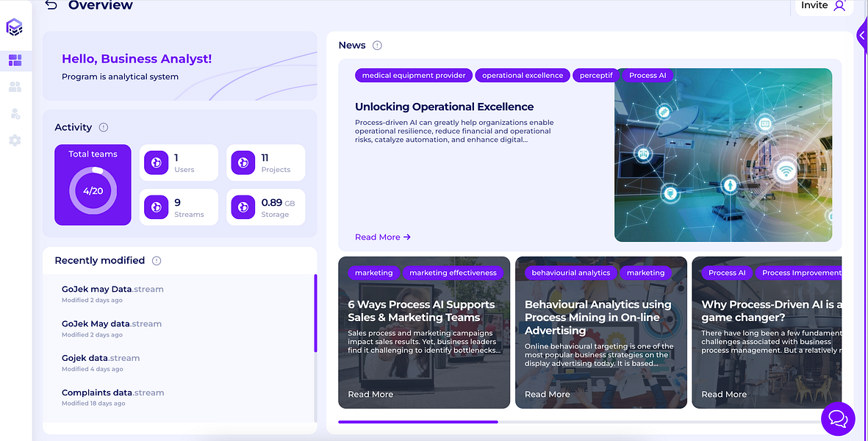Click the Activity info icon
This screenshot has width=868, height=441.
click(x=104, y=127)
